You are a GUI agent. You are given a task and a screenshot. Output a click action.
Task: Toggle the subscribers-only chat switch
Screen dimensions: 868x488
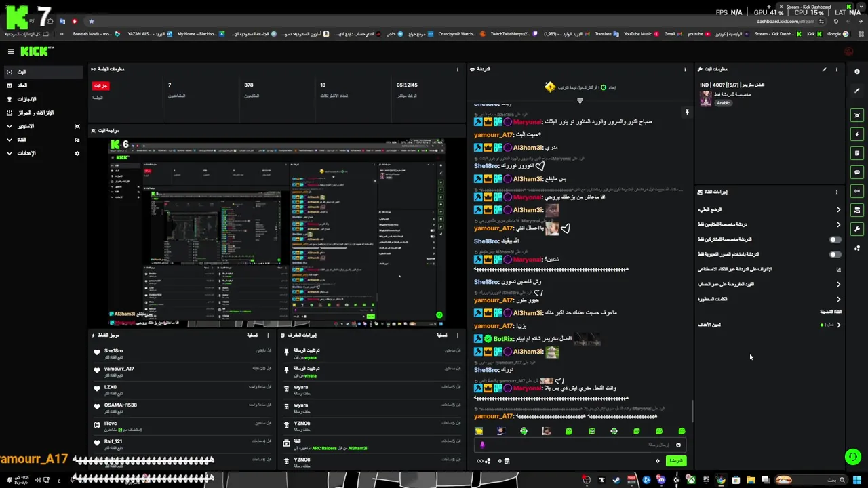coord(835,240)
